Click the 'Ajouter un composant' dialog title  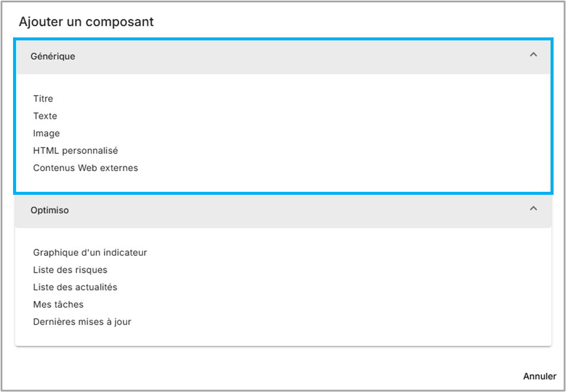pos(87,22)
